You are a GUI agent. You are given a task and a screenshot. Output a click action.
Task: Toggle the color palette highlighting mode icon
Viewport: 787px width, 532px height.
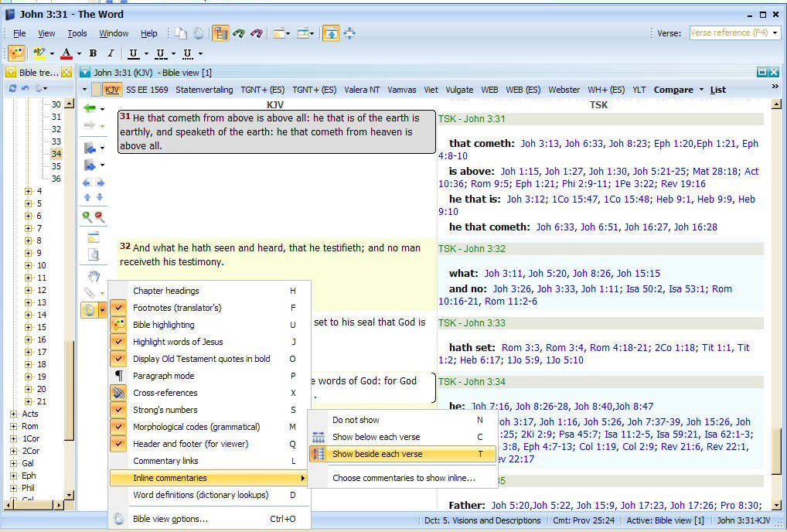pyautogui.click(x=16, y=53)
